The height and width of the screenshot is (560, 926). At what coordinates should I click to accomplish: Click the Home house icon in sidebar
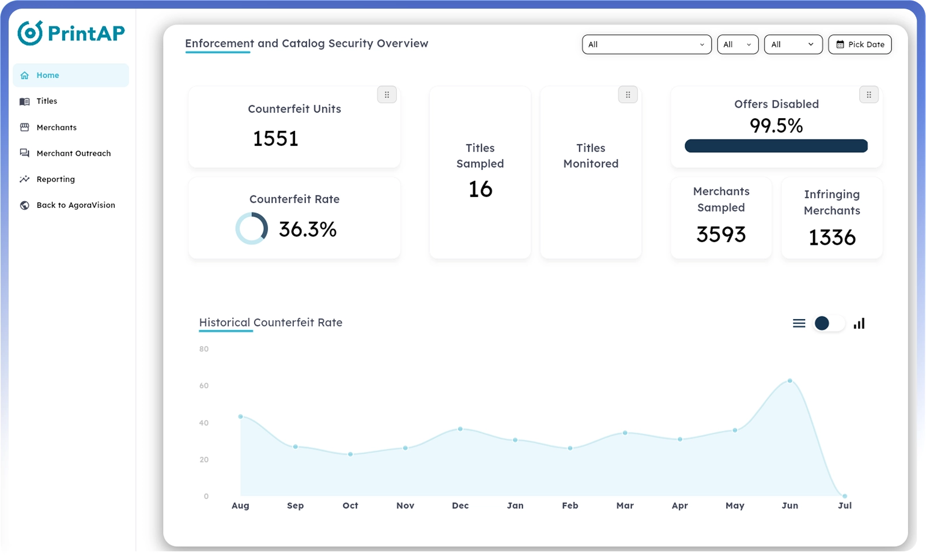coord(24,75)
